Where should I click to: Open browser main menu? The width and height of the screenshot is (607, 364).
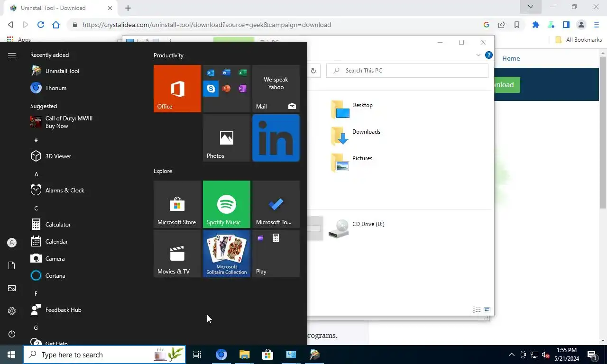597,25
